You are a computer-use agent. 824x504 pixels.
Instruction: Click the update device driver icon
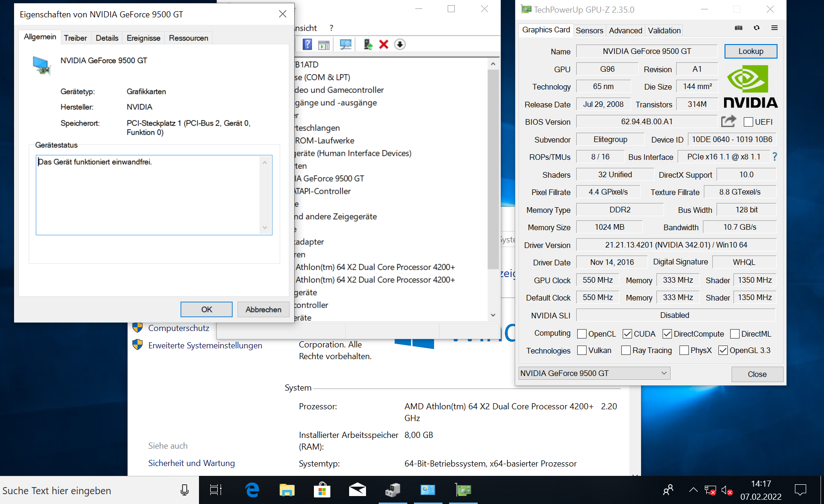pos(368,45)
